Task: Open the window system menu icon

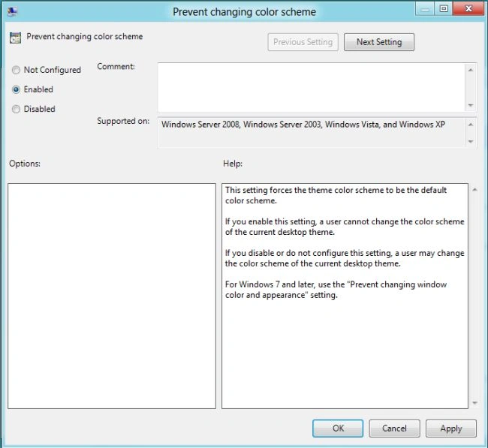Action: coord(13,12)
